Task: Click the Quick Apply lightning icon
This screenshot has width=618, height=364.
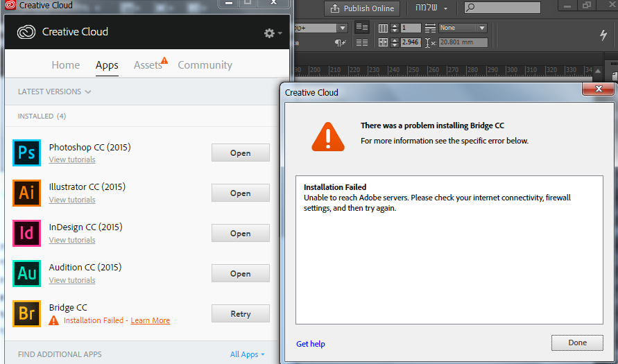Action: 603,35
